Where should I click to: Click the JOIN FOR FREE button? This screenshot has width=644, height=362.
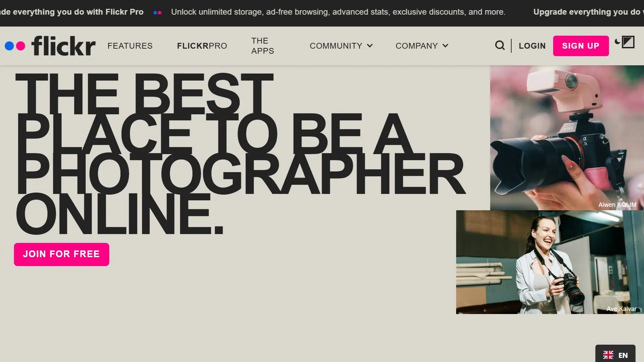(x=62, y=254)
